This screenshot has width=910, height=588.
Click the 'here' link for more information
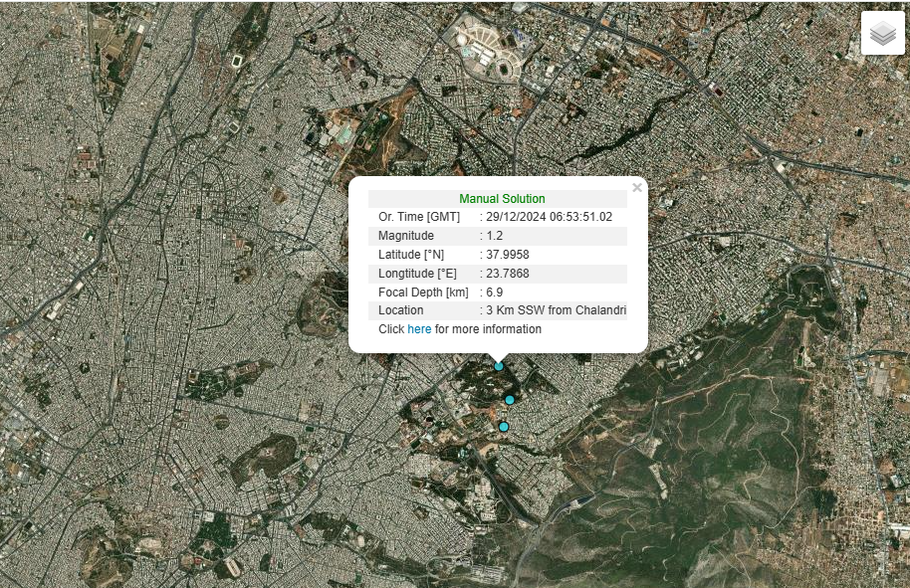pyautogui.click(x=419, y=329)
